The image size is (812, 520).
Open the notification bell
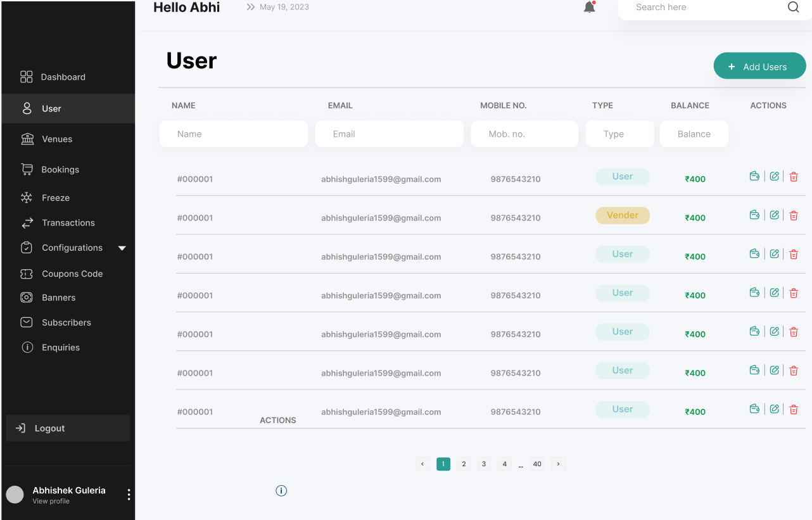(589, 7)
